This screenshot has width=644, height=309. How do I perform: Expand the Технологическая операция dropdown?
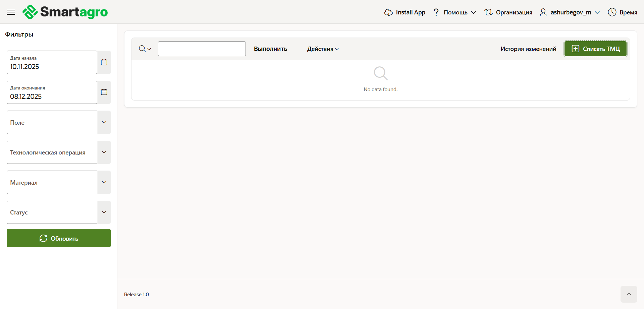click(x=104, y=152)
